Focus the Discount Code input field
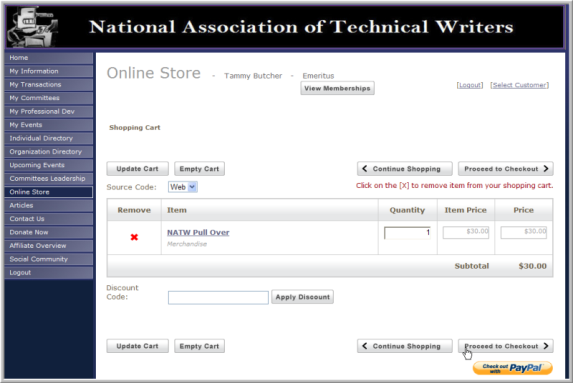This screenshot has width=573, height=383. pyautogui.click(x=218, y=297)
